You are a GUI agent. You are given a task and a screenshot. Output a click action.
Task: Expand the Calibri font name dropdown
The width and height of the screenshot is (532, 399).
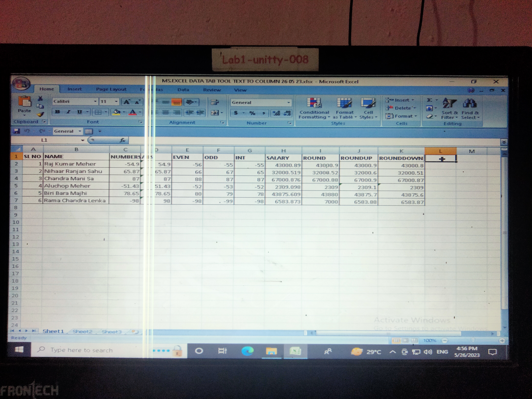coord(95,102)
